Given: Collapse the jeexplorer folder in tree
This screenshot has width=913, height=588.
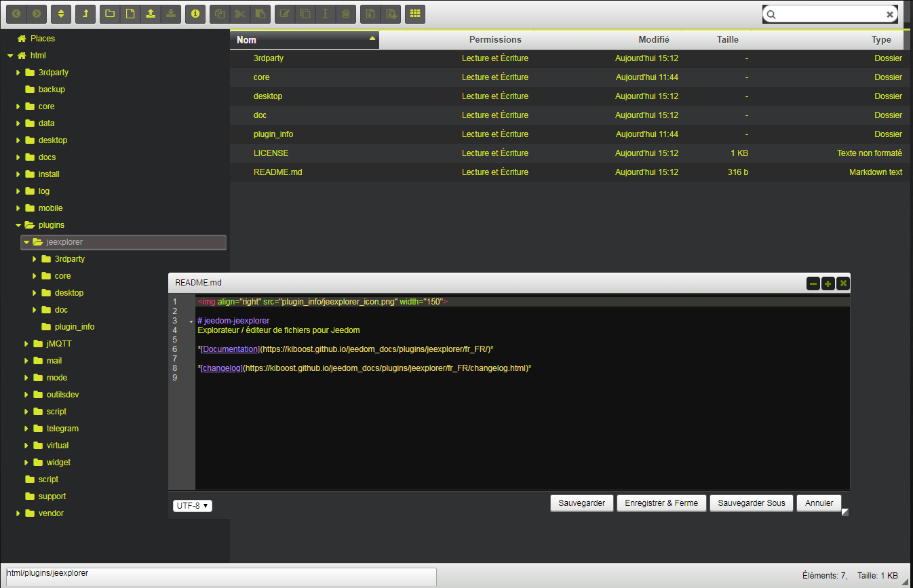Looking at the screenshot, I should pyautogui.click(x=26, y=242).
